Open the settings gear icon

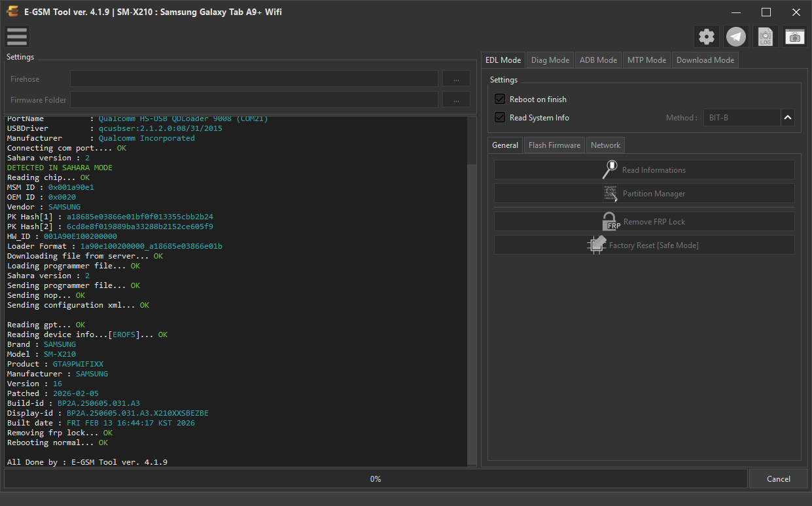click(x=707, y=37)
